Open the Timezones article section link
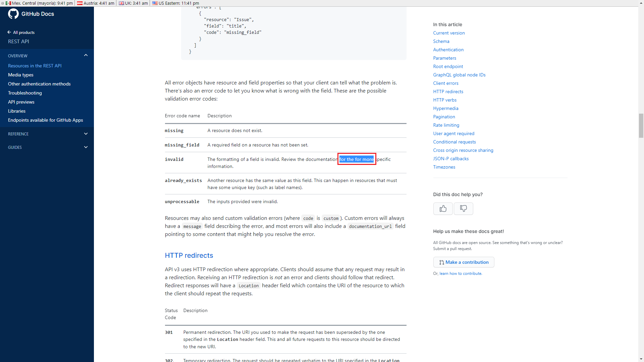Screen dimensions: 644x362 (444, 167)
